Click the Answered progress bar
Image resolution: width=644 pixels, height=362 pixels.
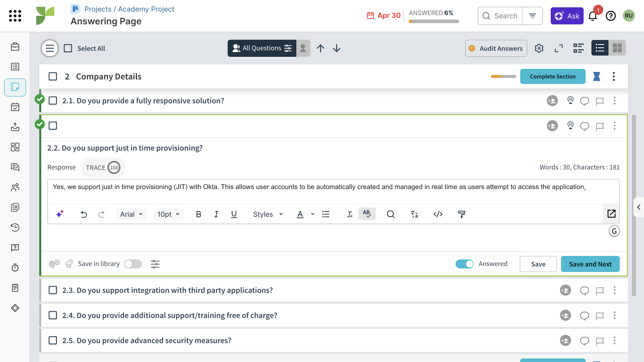click(434, 21)
